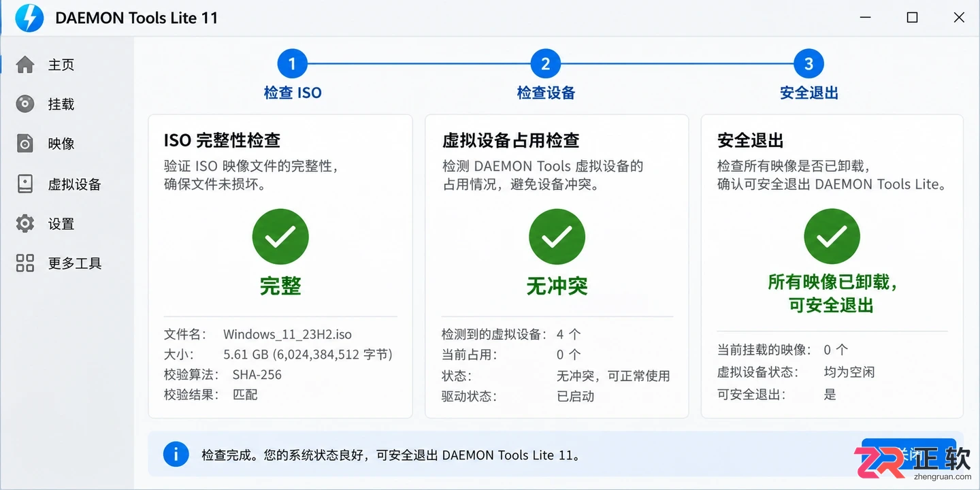Click the 虚拟设备占用检查 card heading
The height and width of the screenshot is (490, 980).
pos(510,140)
